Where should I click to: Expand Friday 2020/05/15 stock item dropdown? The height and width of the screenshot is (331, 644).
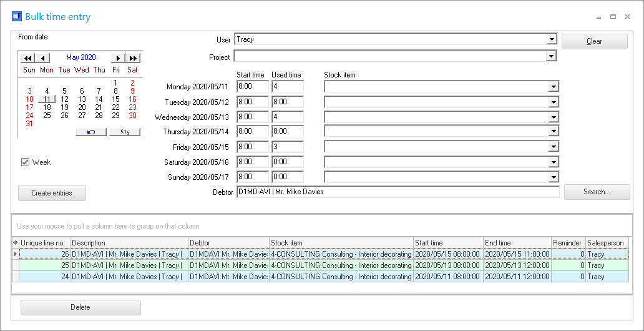pyautogui.click(x=554, y=147)
